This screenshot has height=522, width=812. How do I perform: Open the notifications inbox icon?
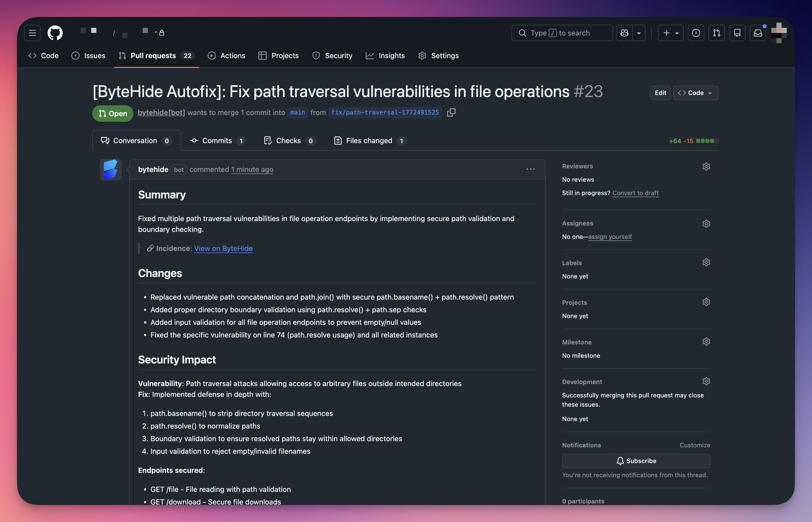(758, 33)
